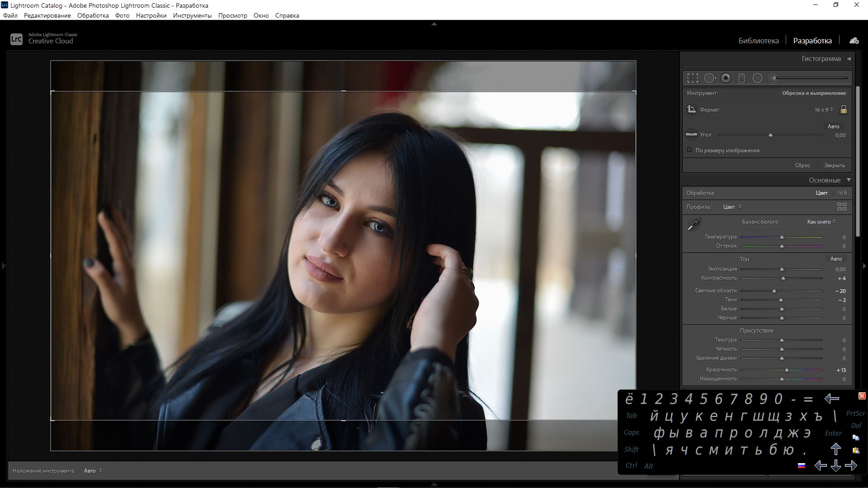868x488 pixels.
Task: Open the 'Как снято' white balance dropdown
Action: click(821, 222)
